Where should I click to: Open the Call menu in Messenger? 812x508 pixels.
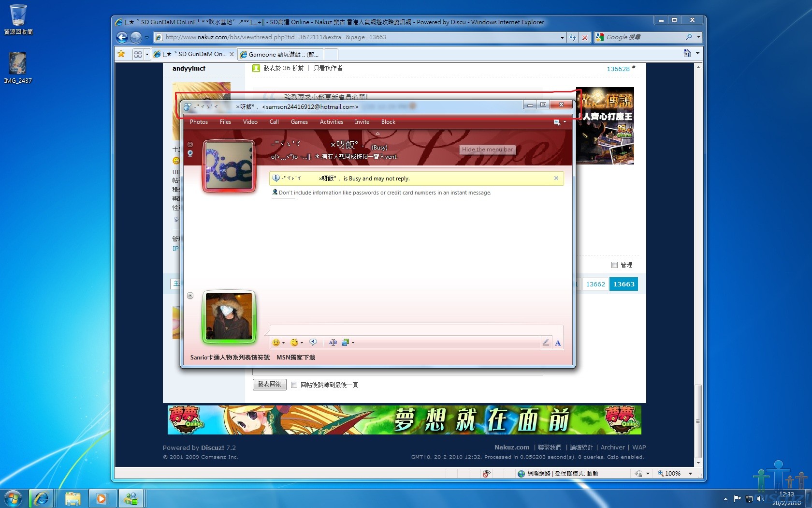pyautogui.click(x=274, y=122)
